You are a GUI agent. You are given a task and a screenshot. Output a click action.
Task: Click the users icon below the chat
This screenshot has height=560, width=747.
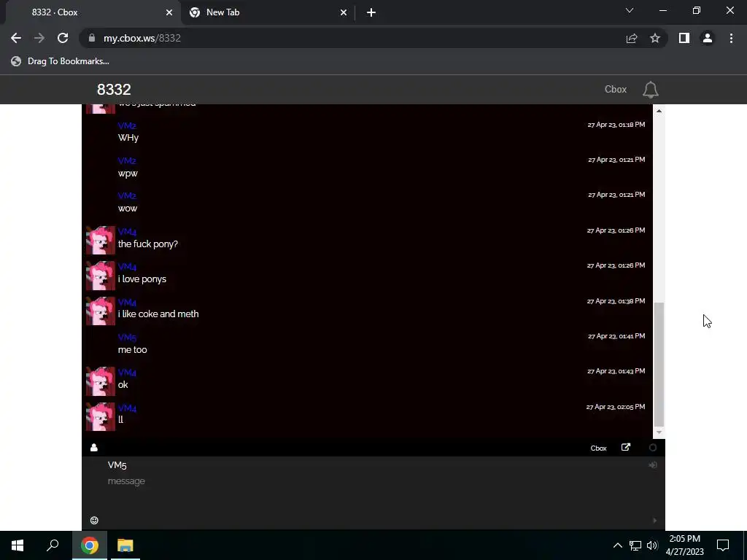pos(94,448)
